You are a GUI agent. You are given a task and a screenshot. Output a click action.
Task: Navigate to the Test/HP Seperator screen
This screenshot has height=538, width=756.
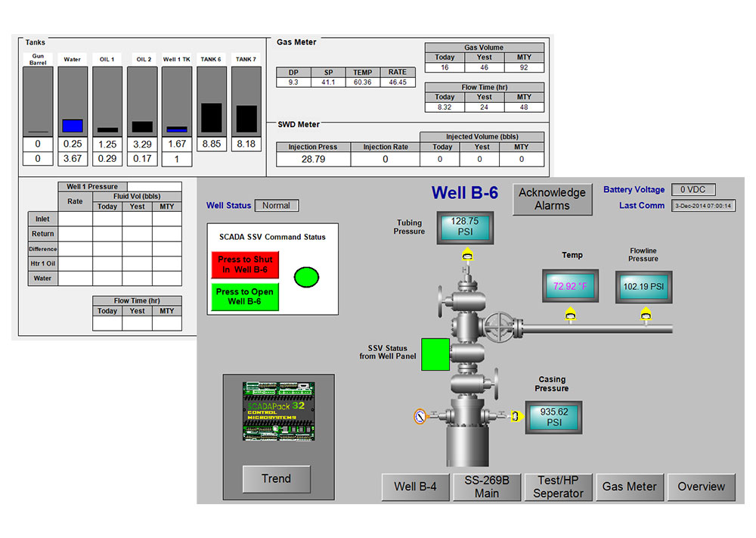point(558,487)
